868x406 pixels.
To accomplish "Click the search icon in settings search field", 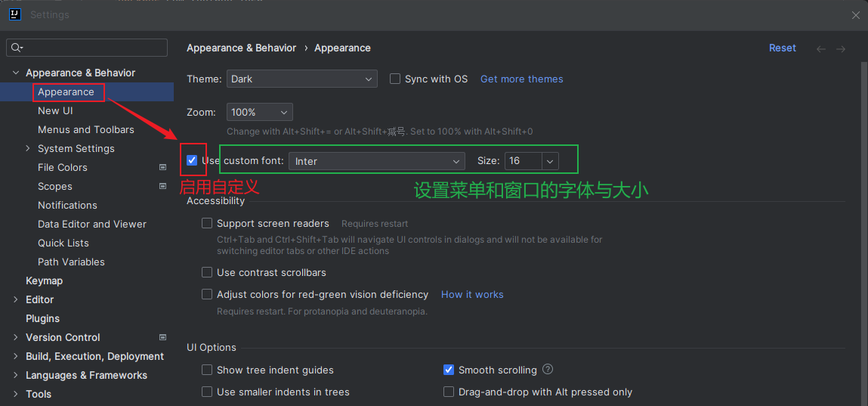I will pyautogui.click(x=15, y=48).
